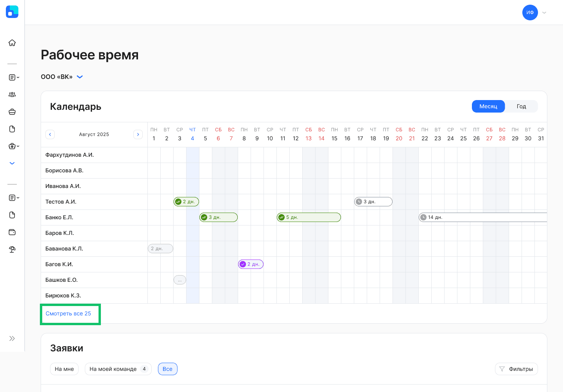This screenshot has width=563, height=392.
Task: Click the Смотреть все 25 link
Action: (x=68, y=313)
